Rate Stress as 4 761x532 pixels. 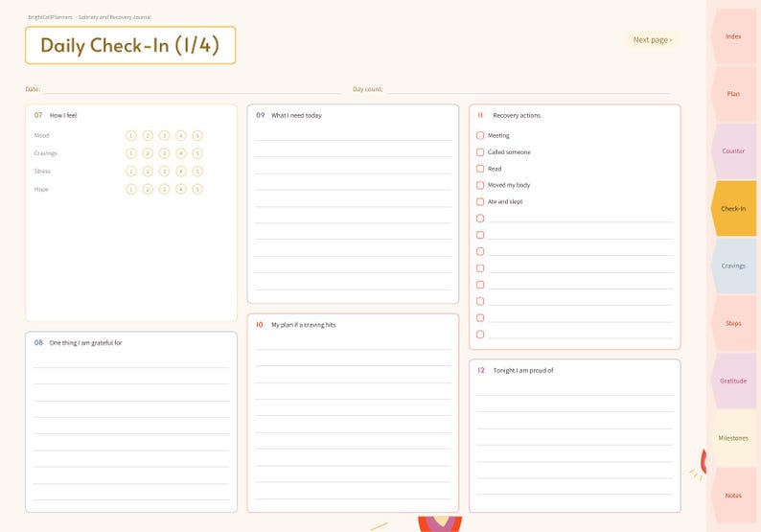[x=181, y=172]
